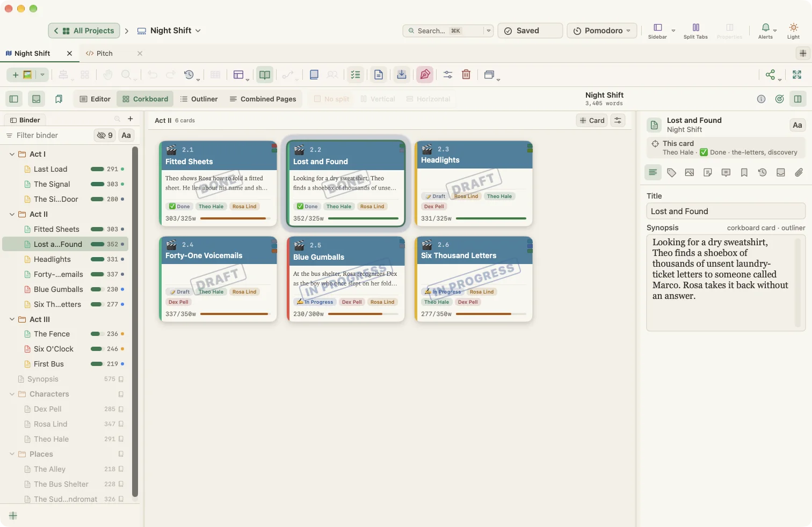Viewport: 812px width, 527px height.
Task: Select Six O'Clock in the binder
Action: point(66,349)
